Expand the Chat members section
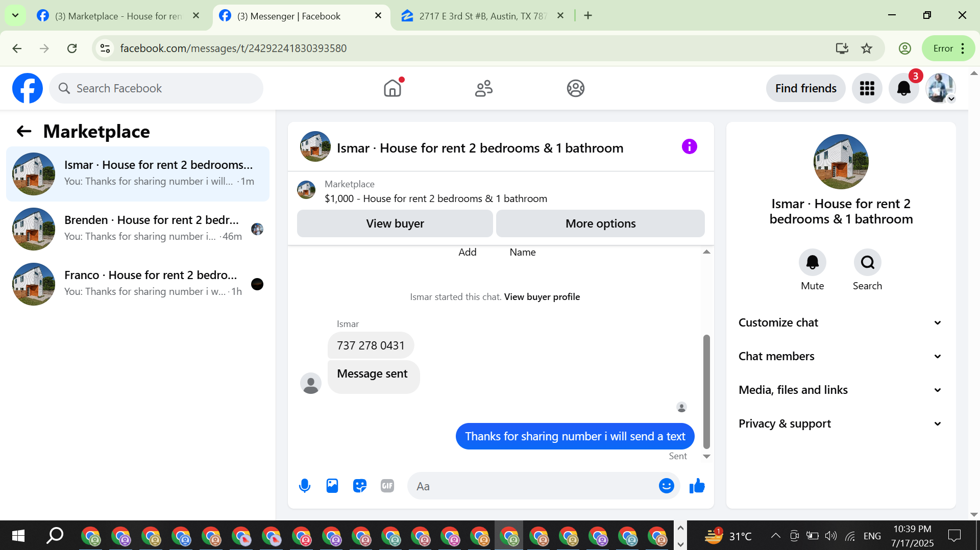This screenshot has height=550, width=980. point(840,356)
